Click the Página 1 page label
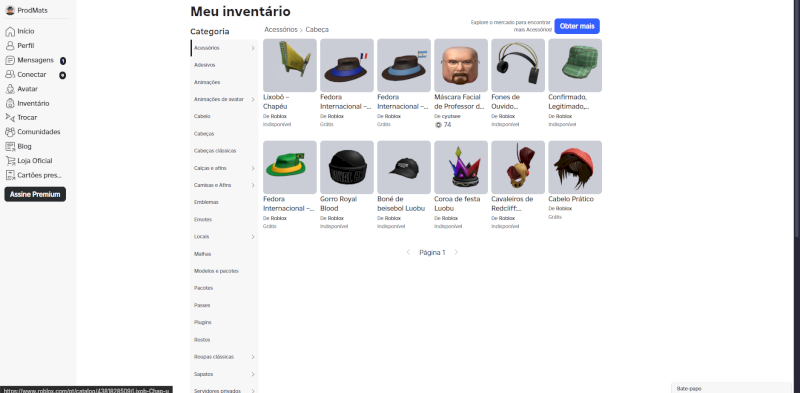This screenshot has height=393, width=800. (x=432, y=252)
